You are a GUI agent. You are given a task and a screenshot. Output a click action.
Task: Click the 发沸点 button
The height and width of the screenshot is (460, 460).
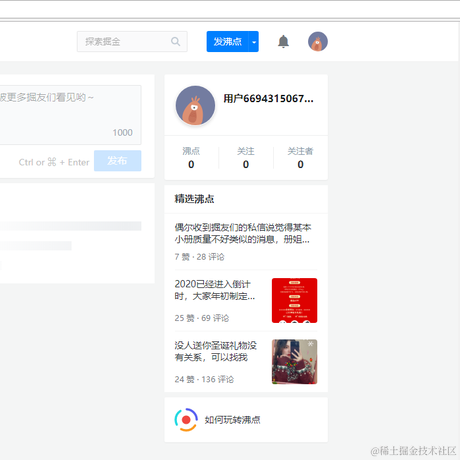[x=227, y=42]
